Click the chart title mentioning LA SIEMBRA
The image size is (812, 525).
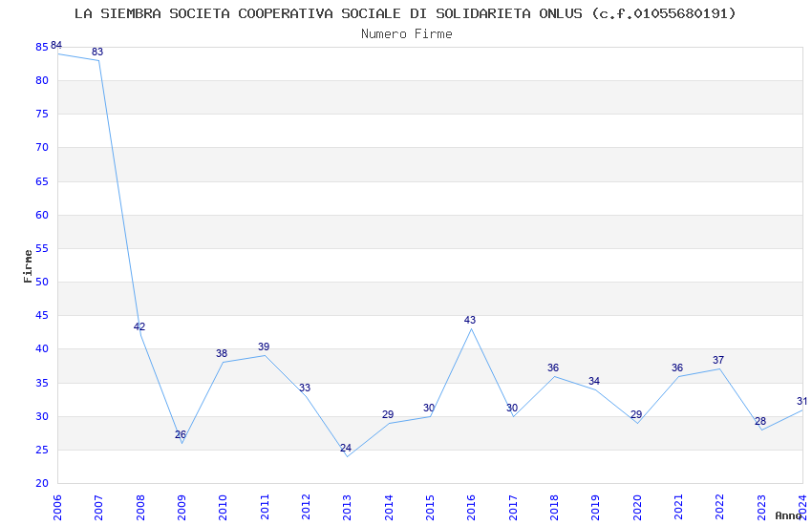pyautogui.click(x=405, y=13)
